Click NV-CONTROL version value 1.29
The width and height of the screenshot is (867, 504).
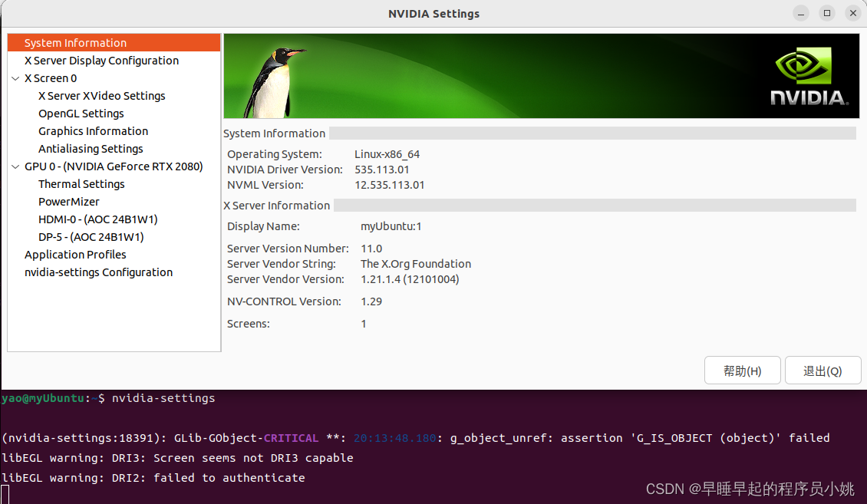371,301
